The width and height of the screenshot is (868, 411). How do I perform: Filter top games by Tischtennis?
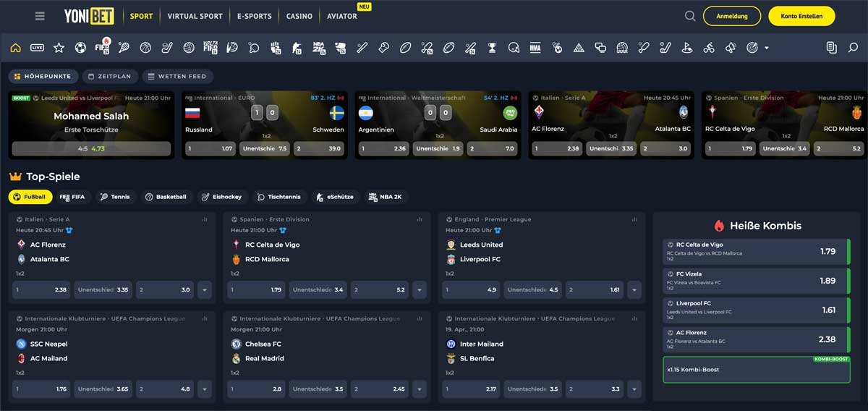point(279,197)
